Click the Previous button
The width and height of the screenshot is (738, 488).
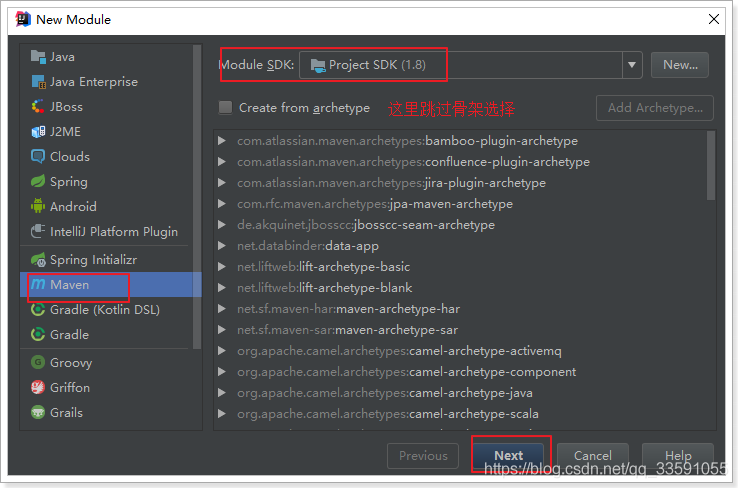(423, 456)
